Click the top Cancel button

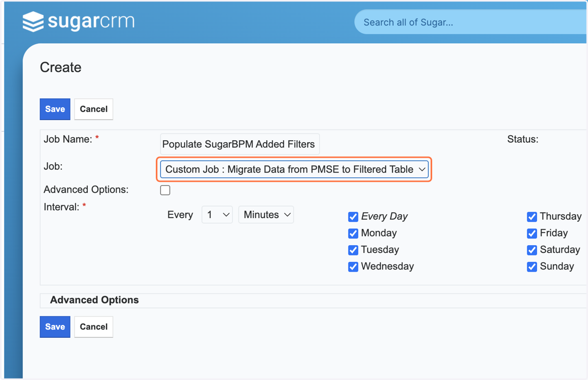[94, 109]
